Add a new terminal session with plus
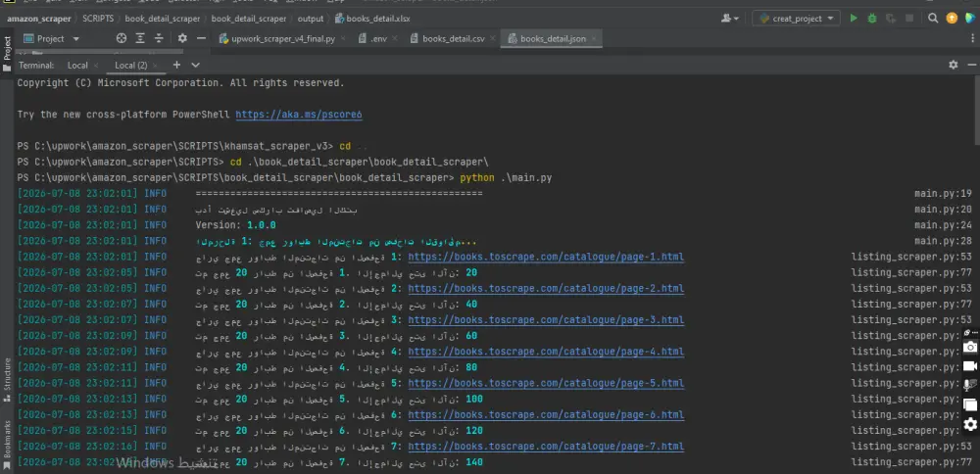The height and width of the screenshot is (474, 980). tap(176, 65)
